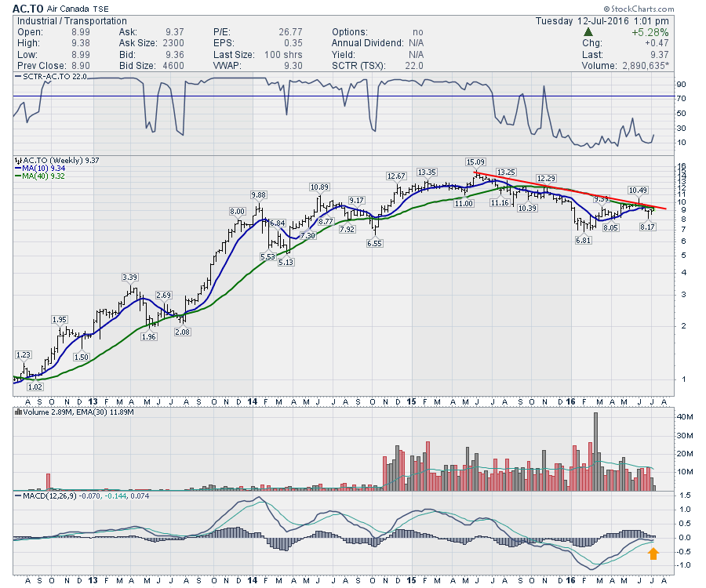Select the green MA(40) legend marker
Viewport: 706px width, 588px height.
point(16,177)
